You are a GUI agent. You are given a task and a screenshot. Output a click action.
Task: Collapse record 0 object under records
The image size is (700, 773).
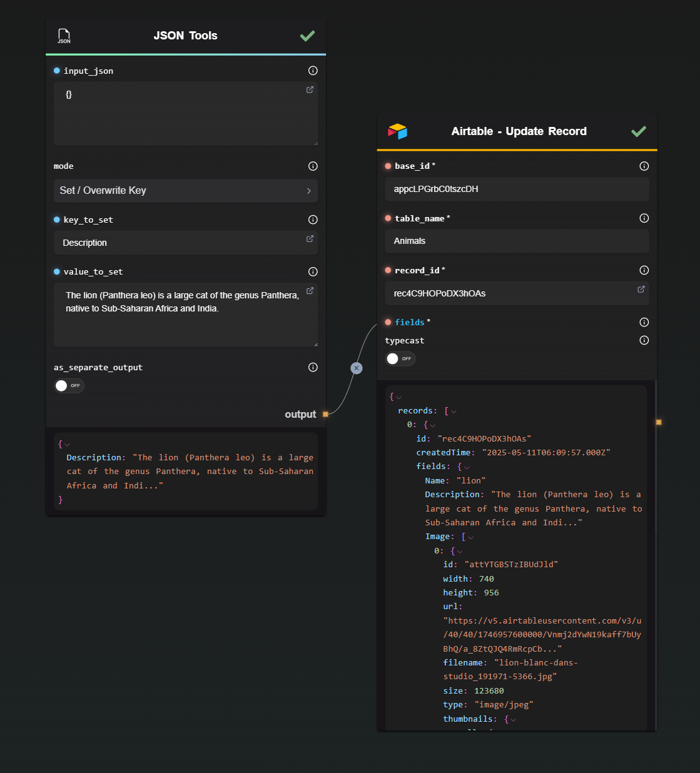pyautogui.click(x=433, y=425)
